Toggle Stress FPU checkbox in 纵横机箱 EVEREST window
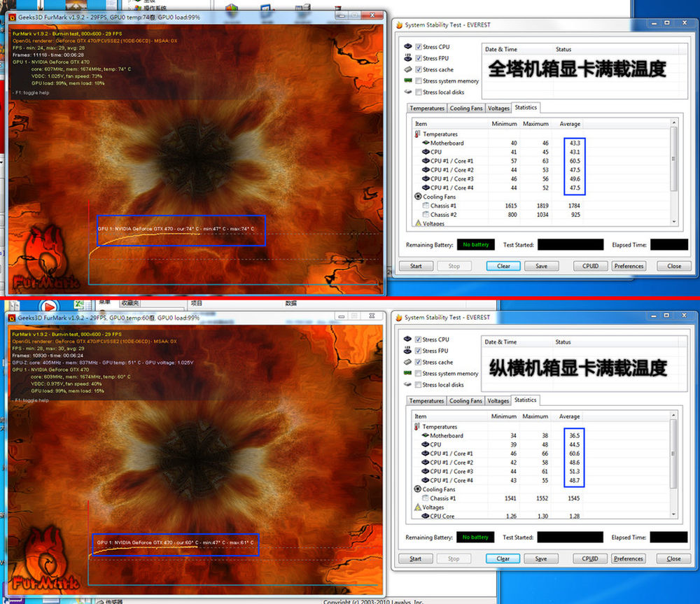Screen dimensions: 700x604 (x=418, y=351)
